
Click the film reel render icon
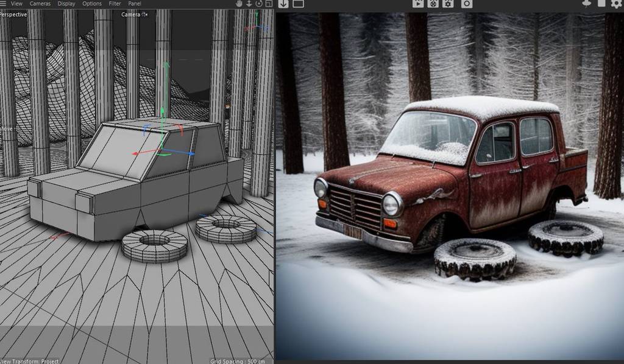click(x=433, y=4)
